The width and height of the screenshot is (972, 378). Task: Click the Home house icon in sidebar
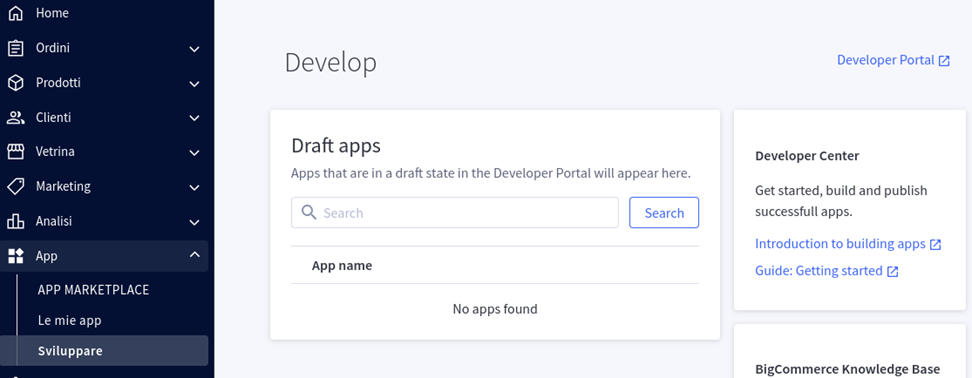coord(15,13)
